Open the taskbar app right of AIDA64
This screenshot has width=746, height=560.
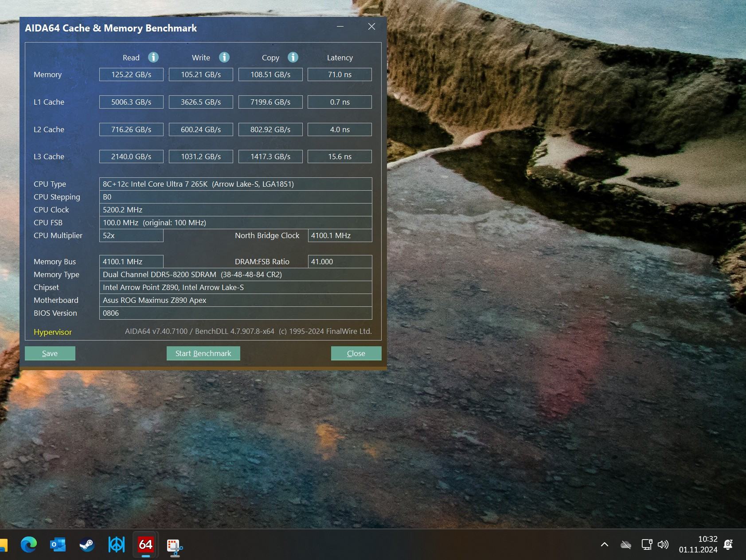[x=175, y=547]
